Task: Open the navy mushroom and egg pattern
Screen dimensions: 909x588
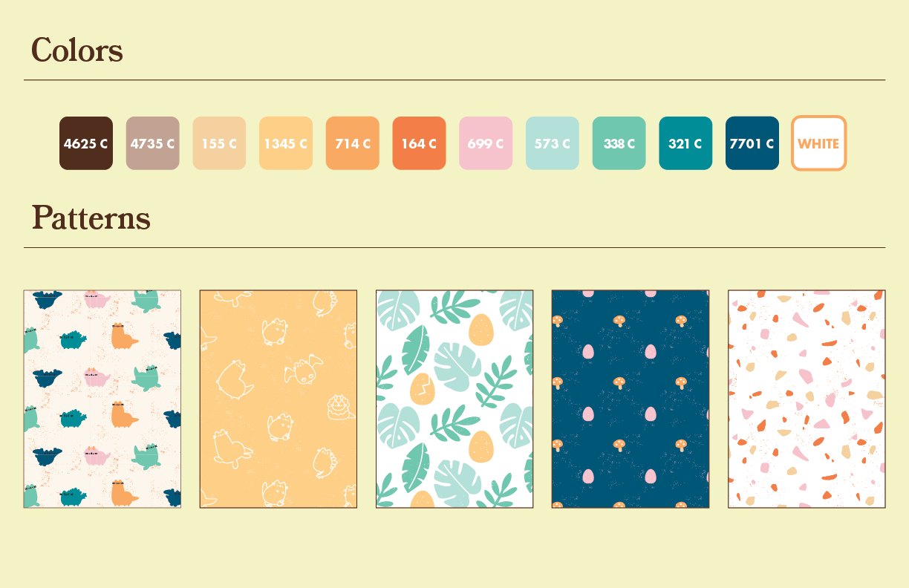Action: [x=631, y=399]
